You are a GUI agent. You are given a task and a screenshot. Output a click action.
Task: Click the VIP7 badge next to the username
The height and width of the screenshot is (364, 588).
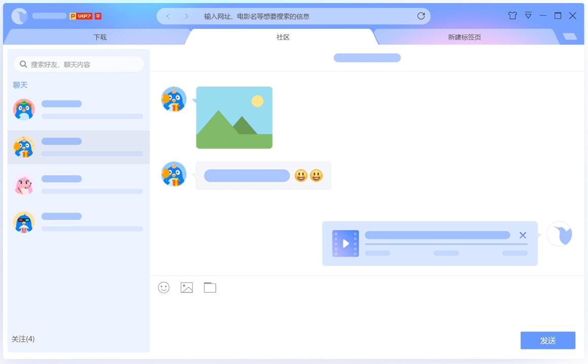(x=82, y=16)
